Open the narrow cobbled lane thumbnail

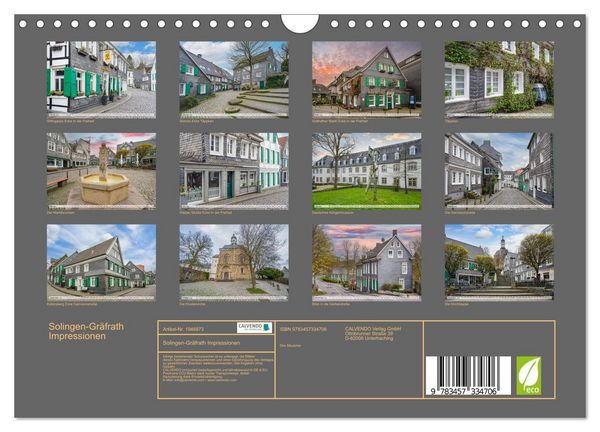coord(499,171)
